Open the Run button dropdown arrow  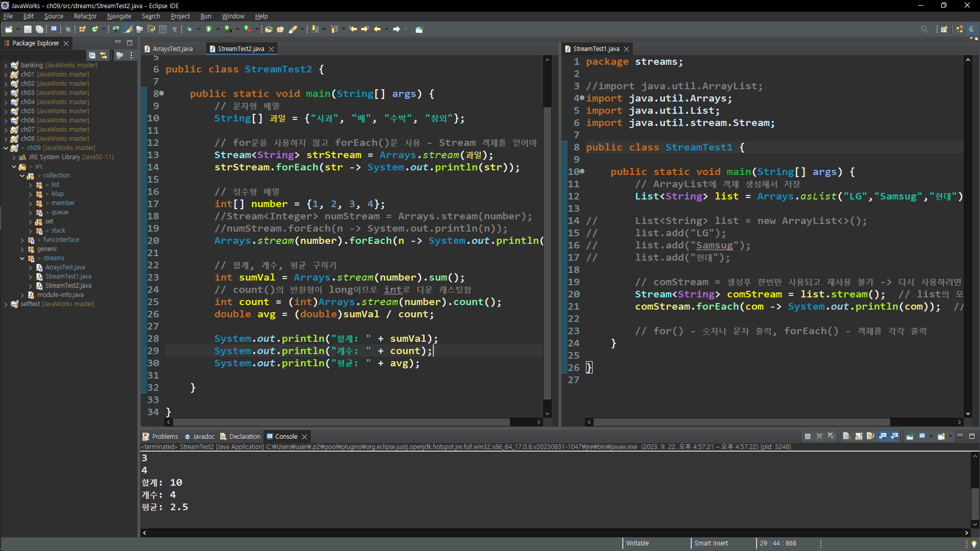tap(218, 29)
